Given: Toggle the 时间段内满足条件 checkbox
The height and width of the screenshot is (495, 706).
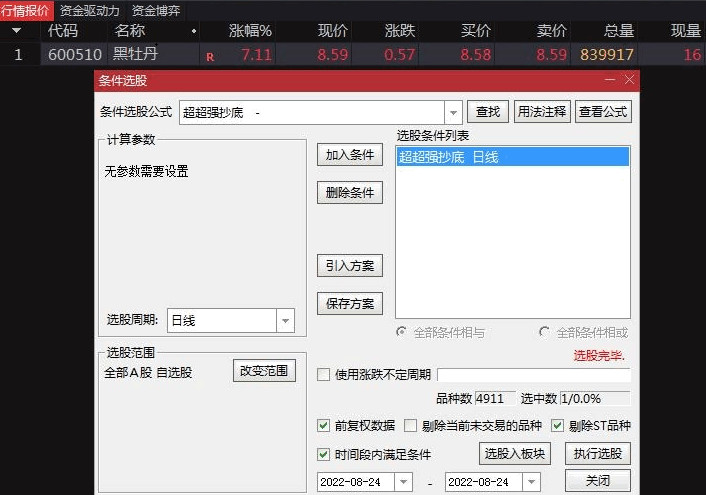Looking at the screenshot, I should pos(323,454).
